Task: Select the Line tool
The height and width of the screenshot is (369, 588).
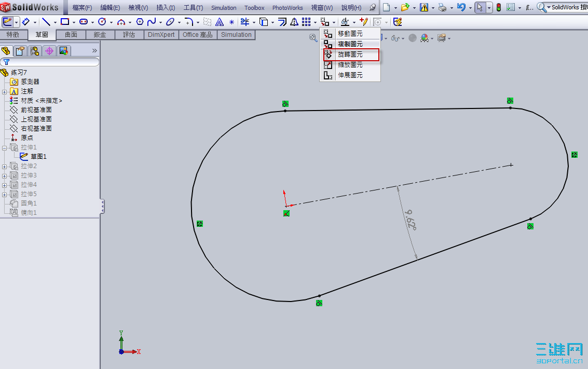Action: pyautogui.click(x=46, y=22)
